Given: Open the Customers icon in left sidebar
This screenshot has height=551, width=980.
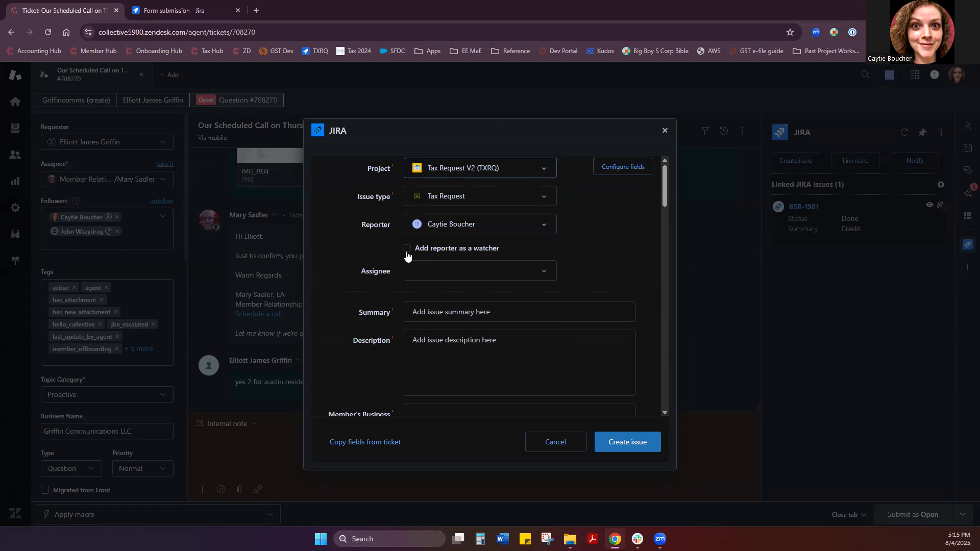Looking at the screenshot, I should tap(15, 155).
